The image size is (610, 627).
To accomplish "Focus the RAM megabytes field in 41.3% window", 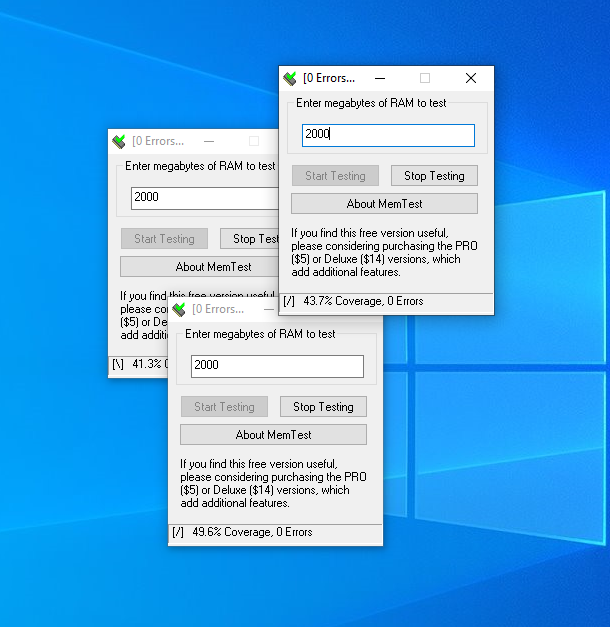I will (205, 198).
